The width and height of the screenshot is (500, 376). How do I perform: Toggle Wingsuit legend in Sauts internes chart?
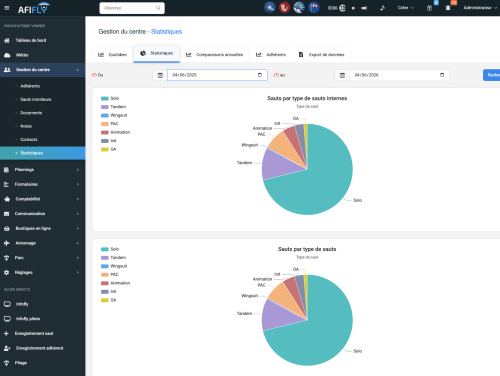coord(114,115)
